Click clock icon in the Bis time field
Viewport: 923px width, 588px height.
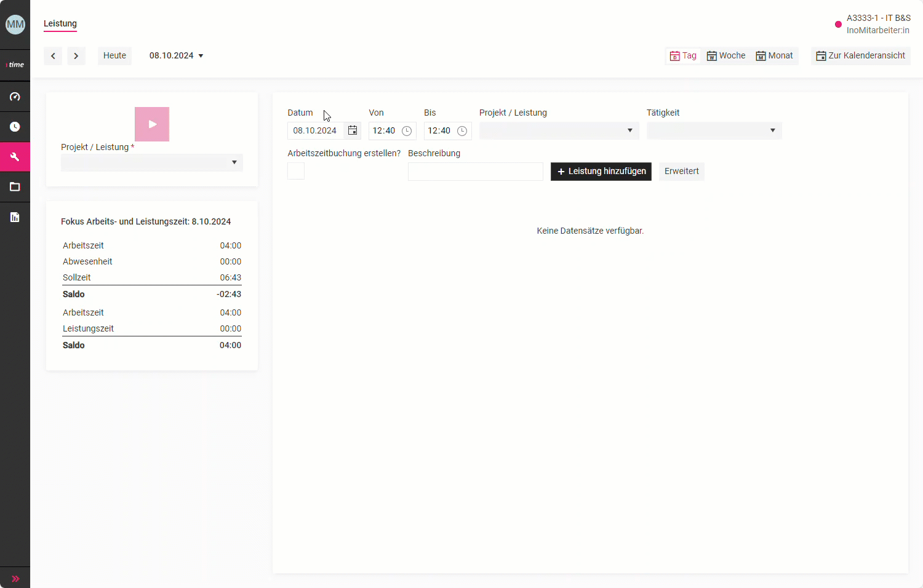(462, 131)
